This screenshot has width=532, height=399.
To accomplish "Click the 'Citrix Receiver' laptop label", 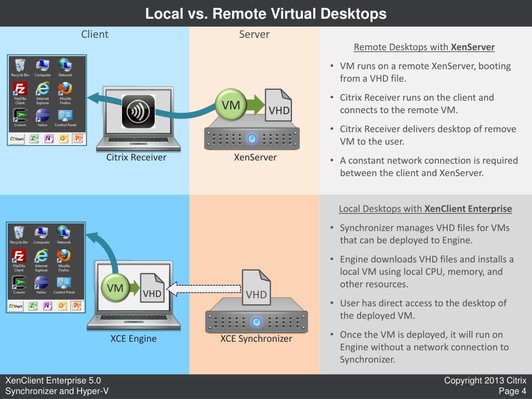I will [x=136, y=157].
